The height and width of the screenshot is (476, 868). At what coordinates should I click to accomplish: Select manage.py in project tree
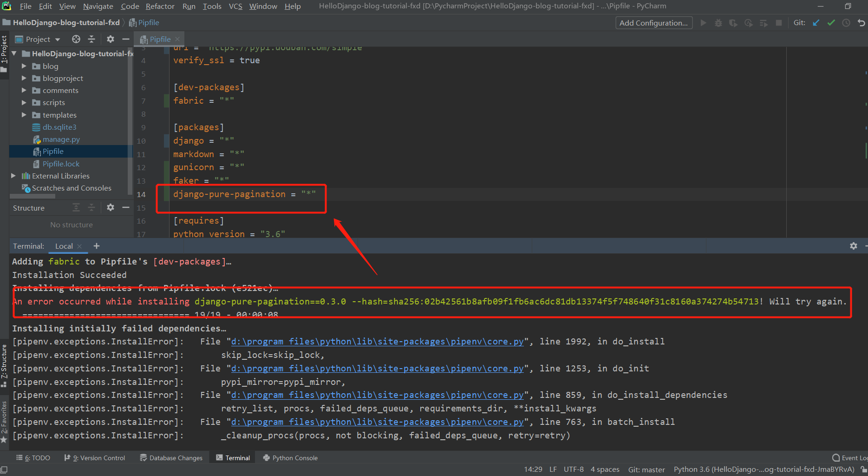pyautogui.click(x=61, y=139)
